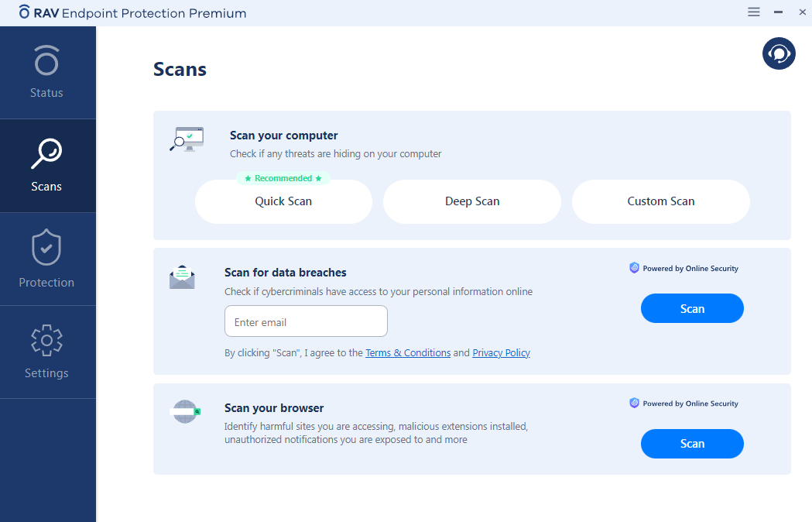Open the support chat headset icon
Screen dimensions: 812x522
pos(779,53)
